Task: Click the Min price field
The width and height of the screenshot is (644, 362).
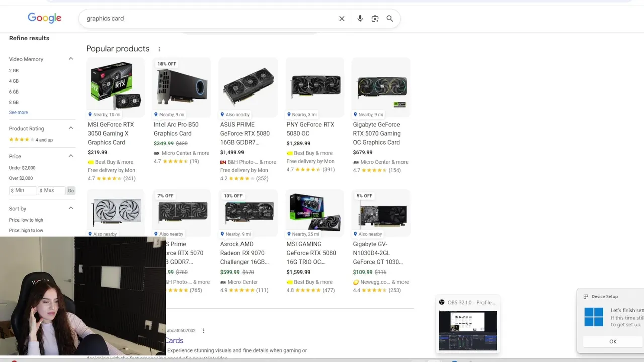Action: tap(23, 190)
